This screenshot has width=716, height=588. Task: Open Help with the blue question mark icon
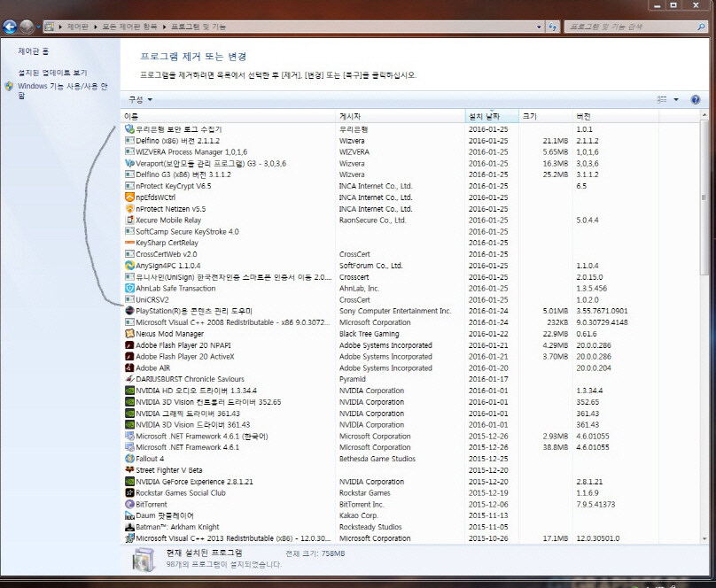pyautogui.click(x=695, y=99)
